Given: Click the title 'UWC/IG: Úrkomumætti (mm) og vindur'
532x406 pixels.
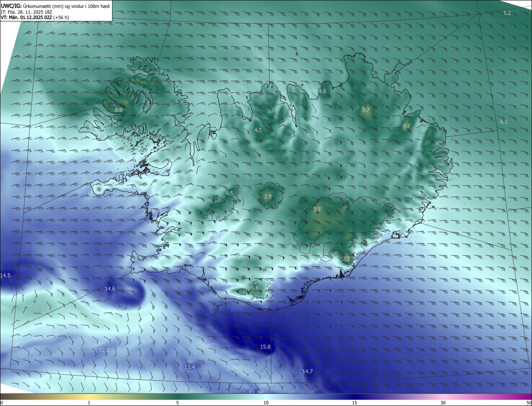Looking at the screenshot, I should pyautogui.click(x=55, y=6).
